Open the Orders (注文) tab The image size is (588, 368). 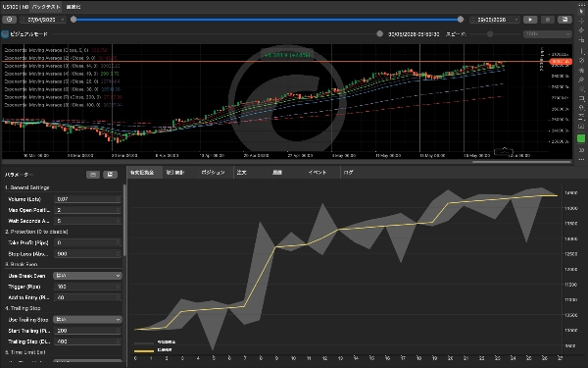point(242,173)
